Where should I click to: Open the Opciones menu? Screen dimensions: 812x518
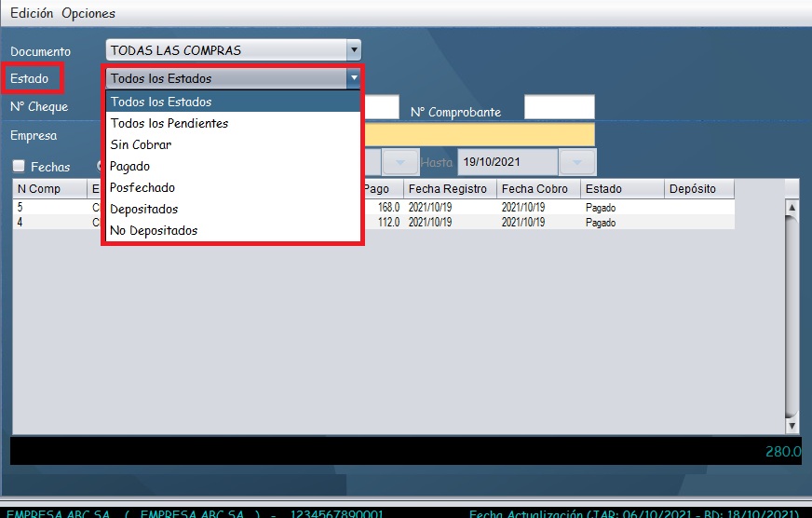[88, 14]
